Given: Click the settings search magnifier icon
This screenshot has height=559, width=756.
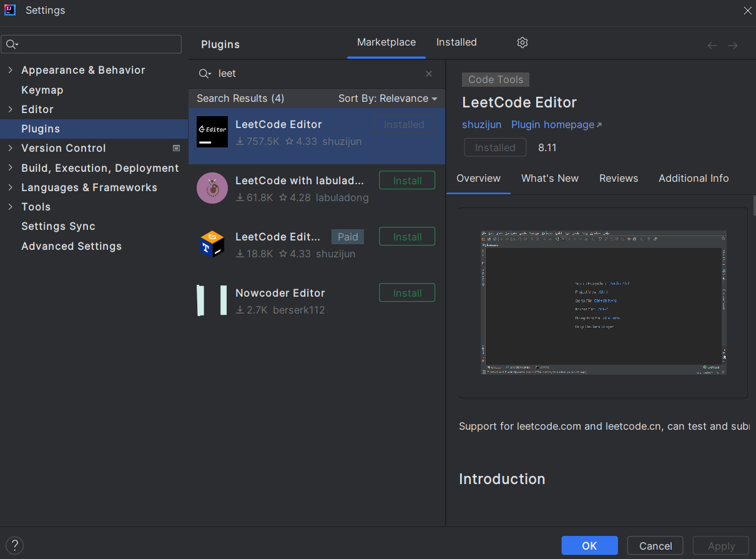Looking at the screenshot, I should pos(11,44).
